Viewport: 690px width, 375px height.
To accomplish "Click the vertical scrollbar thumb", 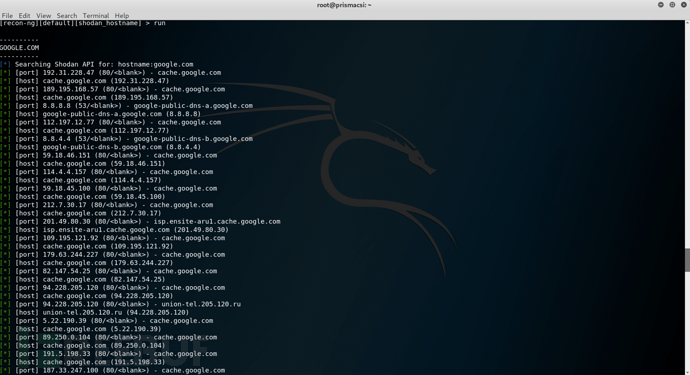I will click(x=687, y=260).
